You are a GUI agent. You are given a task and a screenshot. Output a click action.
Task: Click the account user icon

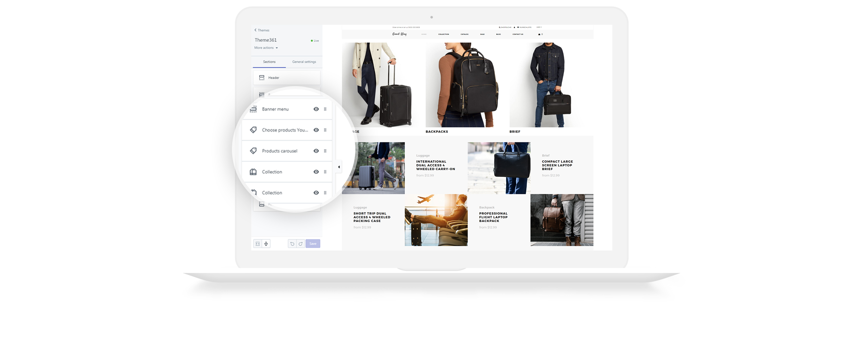(514, 27)
